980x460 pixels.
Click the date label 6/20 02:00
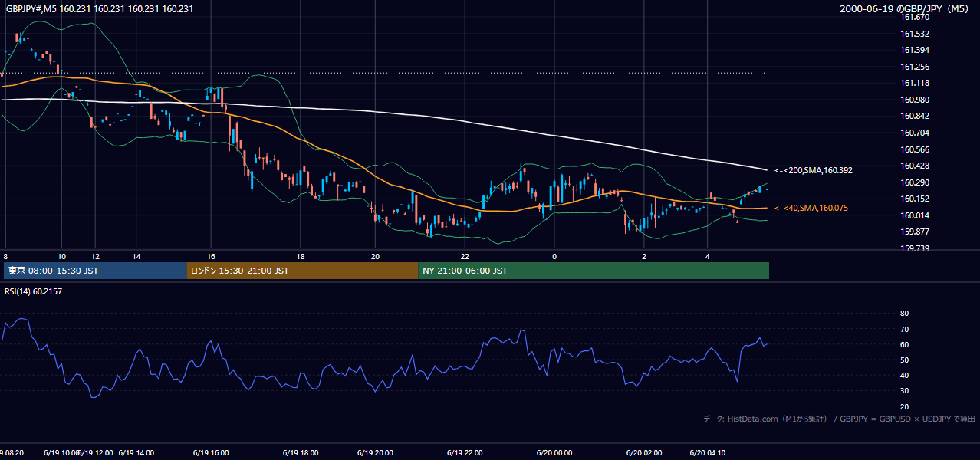pos(644,453)
